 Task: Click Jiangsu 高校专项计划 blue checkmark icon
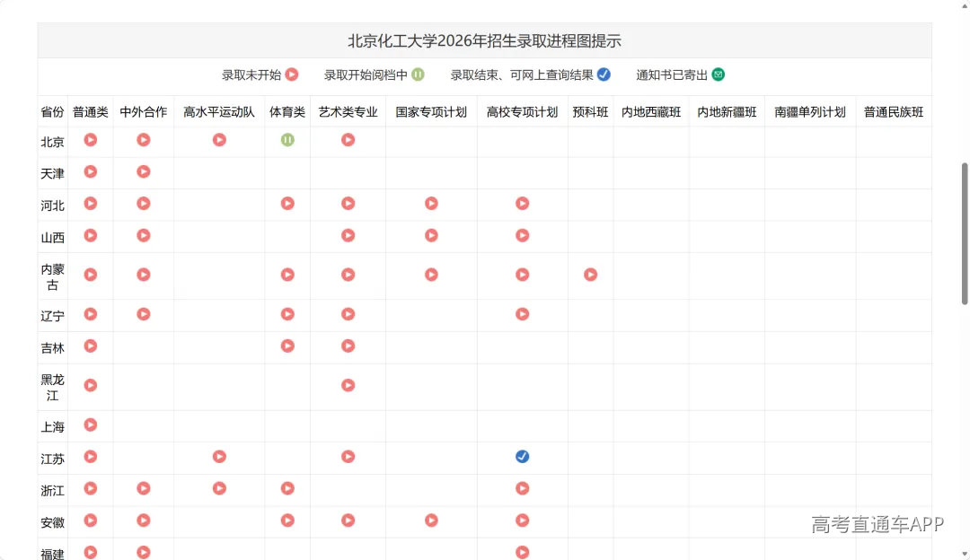coord(522,457)
